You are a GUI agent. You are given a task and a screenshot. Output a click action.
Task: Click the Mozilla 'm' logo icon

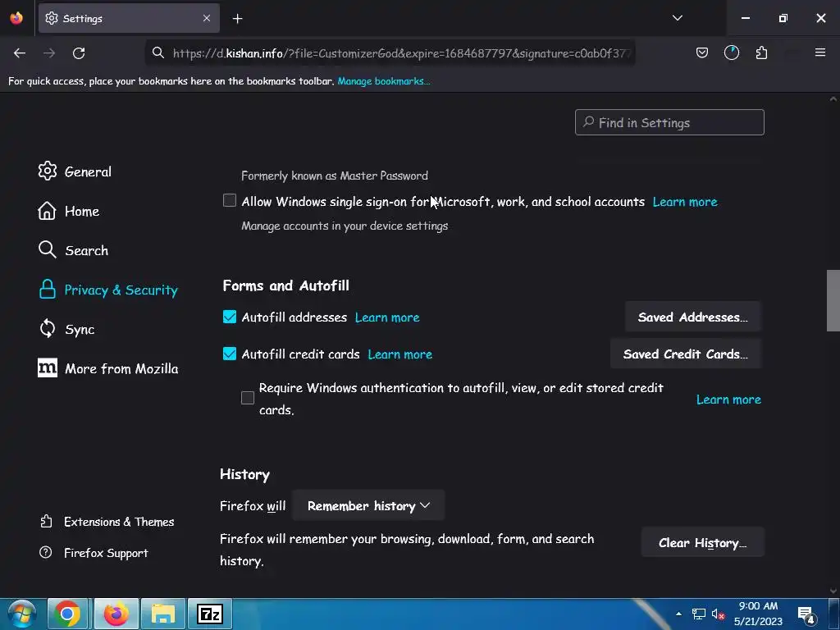[47, 368]
